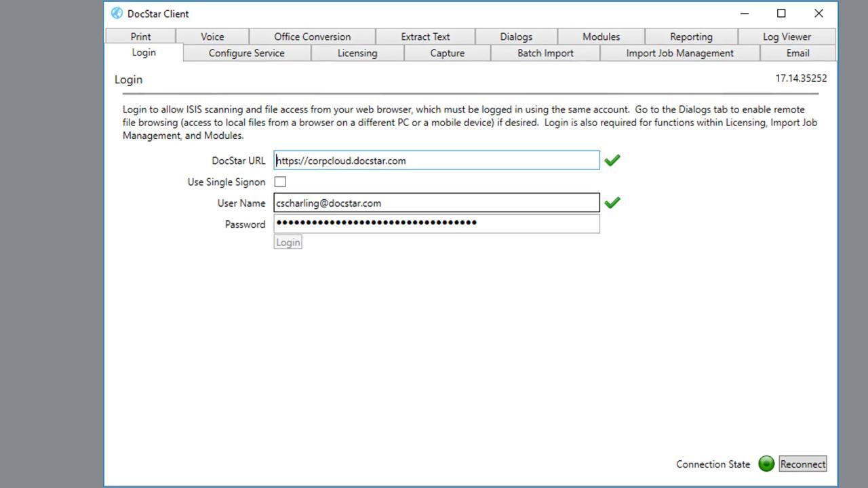868x488 pixels.
Task: Maximize the DocStar Client window
Action: pyautogui.click(x=781, y=14)
